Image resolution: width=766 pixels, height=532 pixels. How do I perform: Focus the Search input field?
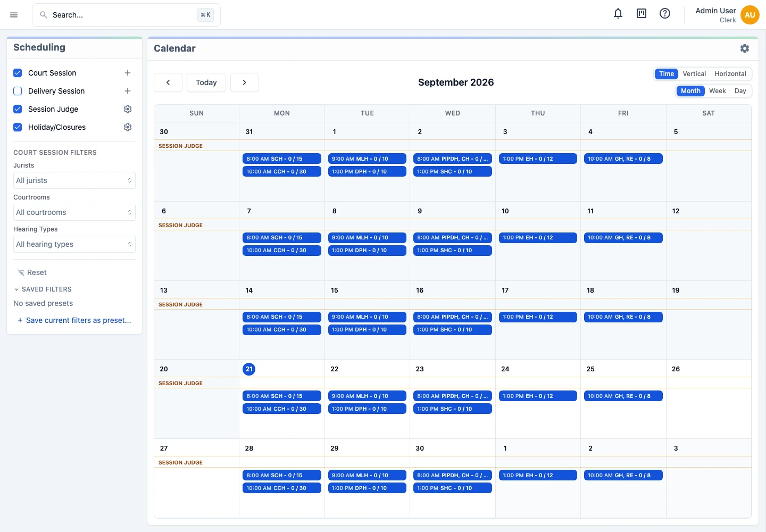[127, 15]
